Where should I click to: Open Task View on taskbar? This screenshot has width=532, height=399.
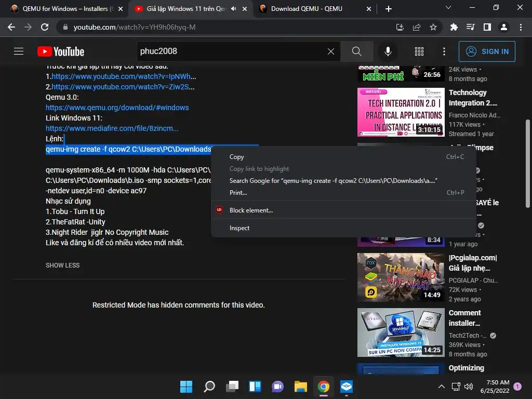click(232, 387)
